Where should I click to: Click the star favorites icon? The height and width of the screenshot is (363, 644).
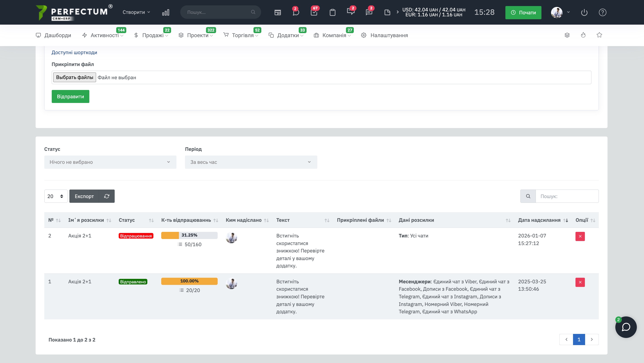[x=599, y=35]
